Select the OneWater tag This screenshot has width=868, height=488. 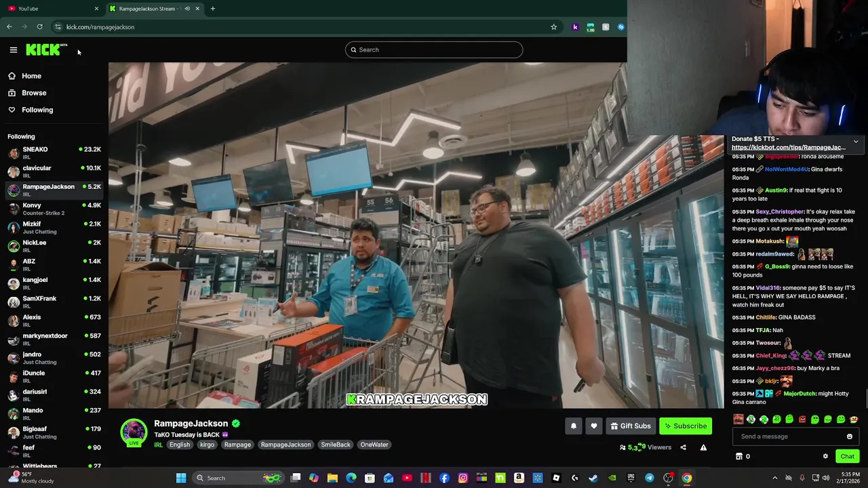tap(374, 445)
